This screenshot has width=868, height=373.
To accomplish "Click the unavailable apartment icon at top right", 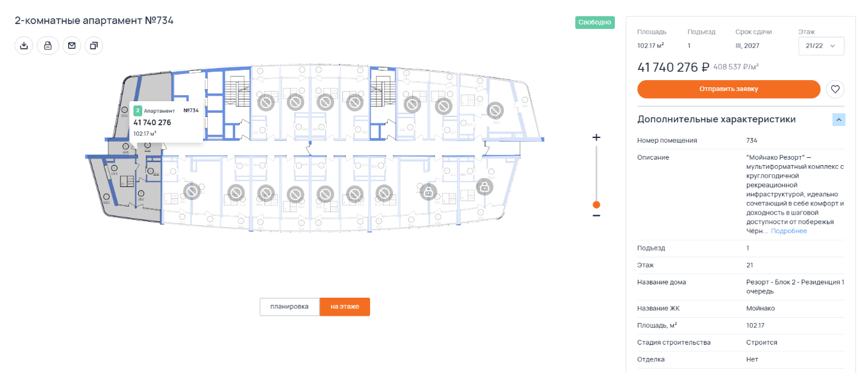I will (495, 110).
